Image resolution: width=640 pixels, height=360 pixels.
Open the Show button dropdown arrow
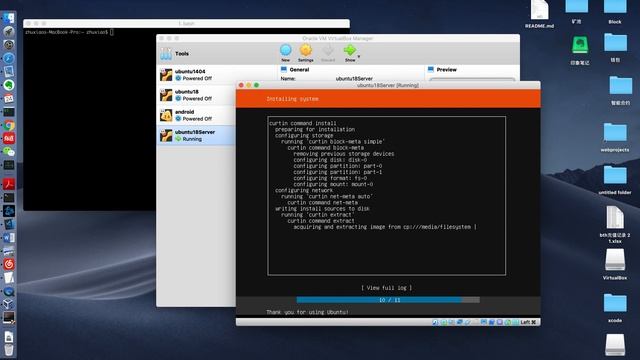pyautogui.click(x=359, y=56)
